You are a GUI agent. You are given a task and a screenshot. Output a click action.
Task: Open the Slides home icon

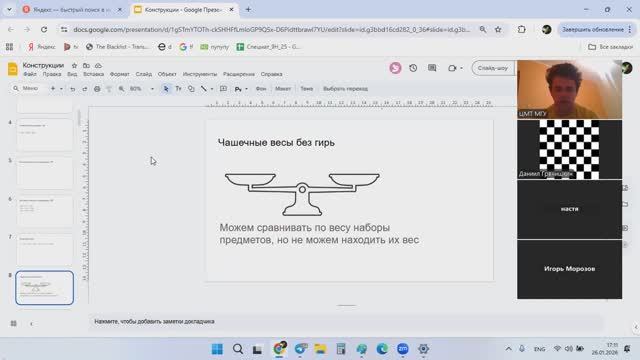click(13, 69)
